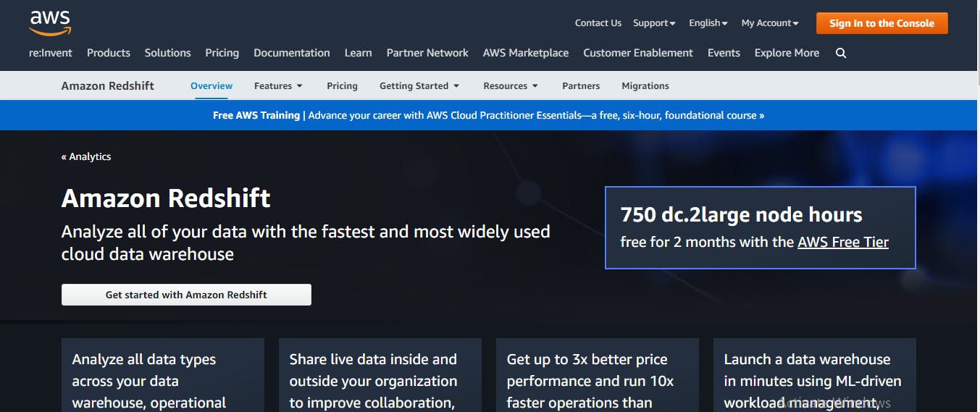Open the Events menu item
This screenshot has width=980, height=412.
[724, 53]
